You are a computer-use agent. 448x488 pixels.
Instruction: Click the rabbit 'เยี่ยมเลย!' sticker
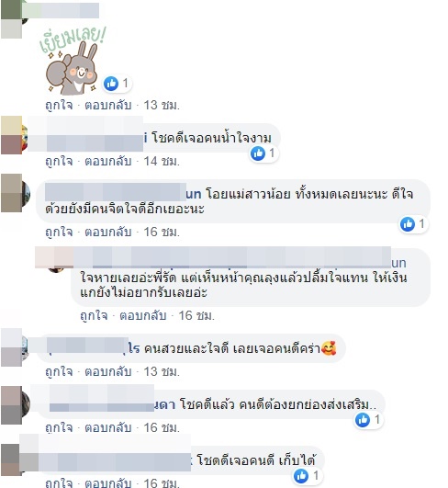72,61
